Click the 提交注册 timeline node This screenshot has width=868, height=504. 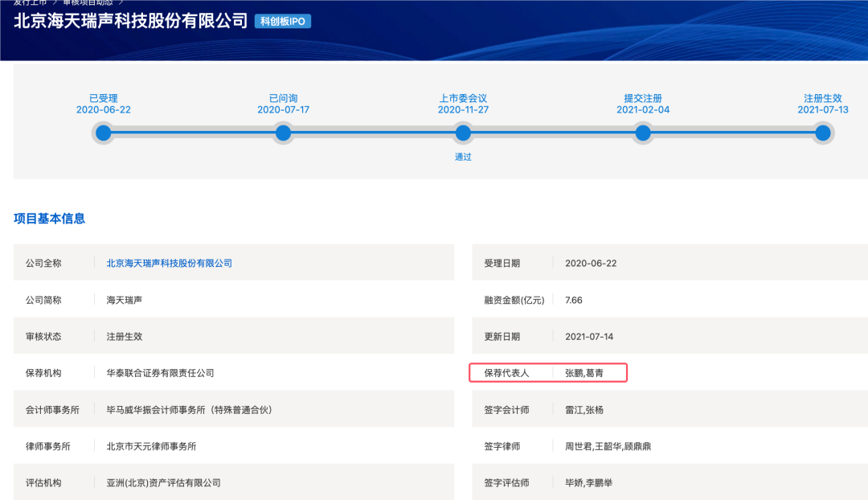[642, 133]
